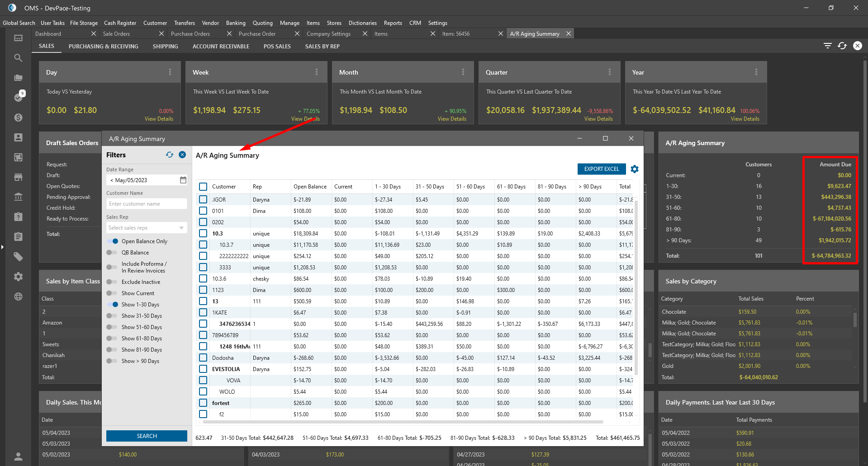The image size is (868, 466).
Task: Open View Details on the Month card
Action: click(452, 119)
